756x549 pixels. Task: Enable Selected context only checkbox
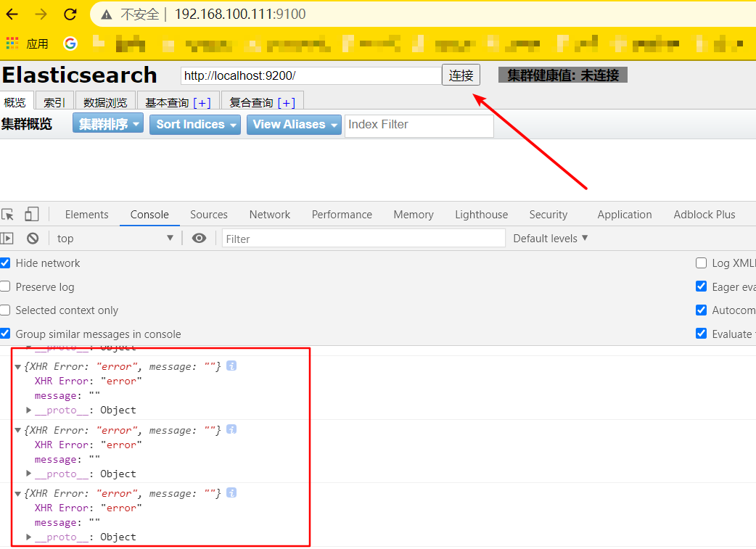tap(5, 310)
